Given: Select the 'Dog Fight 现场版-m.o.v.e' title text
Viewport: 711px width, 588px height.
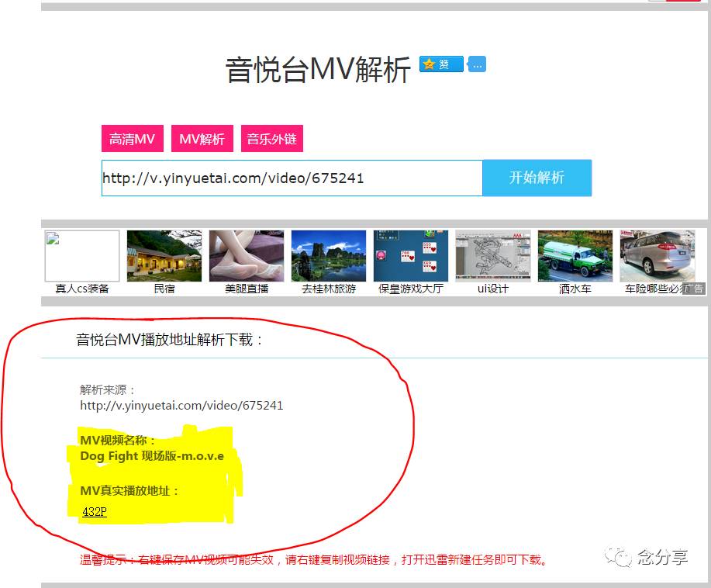Looking at the screenshot, I should pyautogui.click(x=152, y=456).
